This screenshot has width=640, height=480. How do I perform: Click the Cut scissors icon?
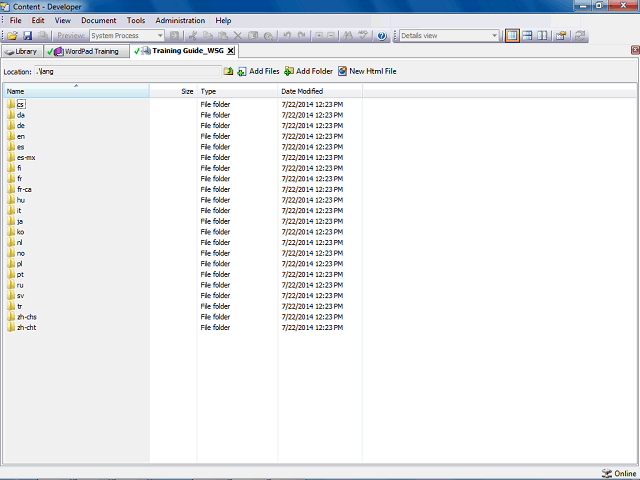click(x=193, y=36)
